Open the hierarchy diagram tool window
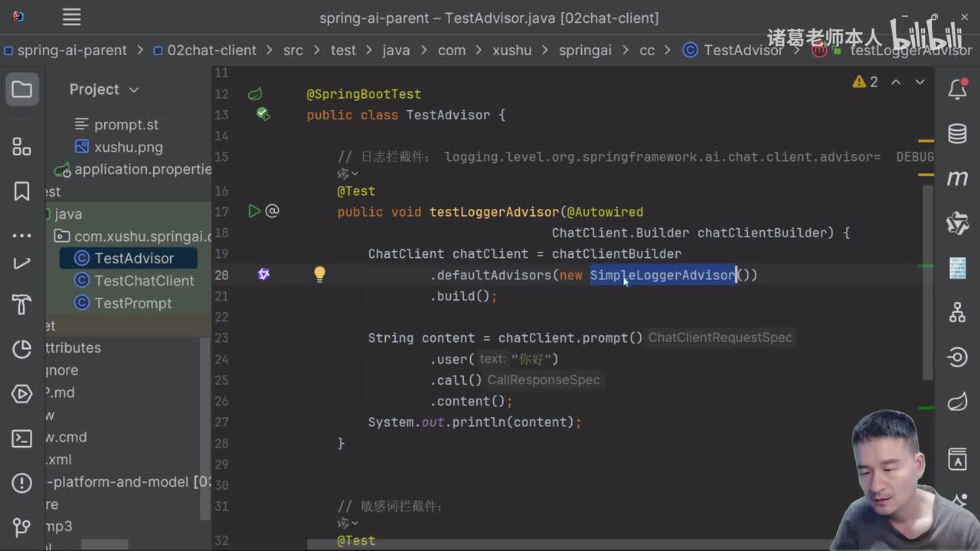The width and height of the screenshot is (980, 551). (x=957, y=312)
